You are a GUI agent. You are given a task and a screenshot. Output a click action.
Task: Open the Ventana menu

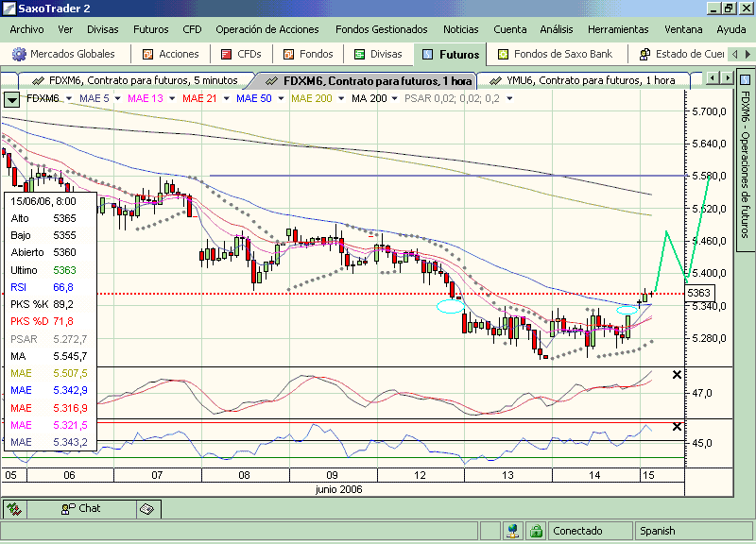coord(683,29)
